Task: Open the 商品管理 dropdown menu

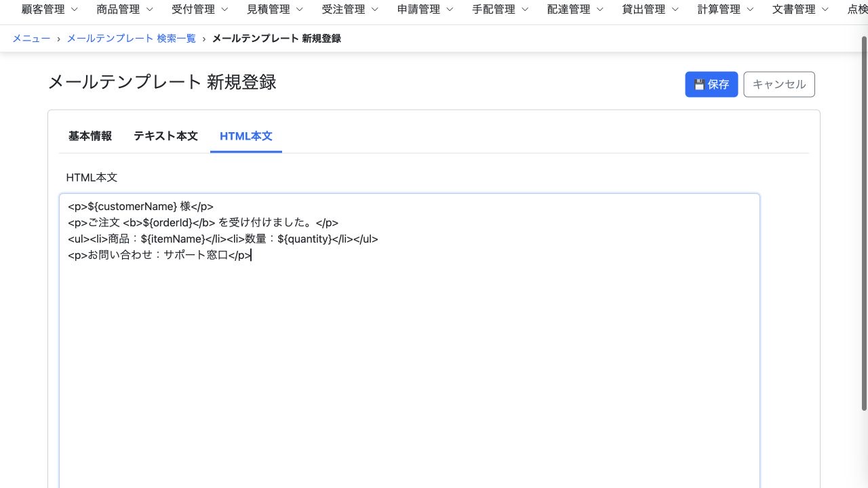Action: [125, 9]
